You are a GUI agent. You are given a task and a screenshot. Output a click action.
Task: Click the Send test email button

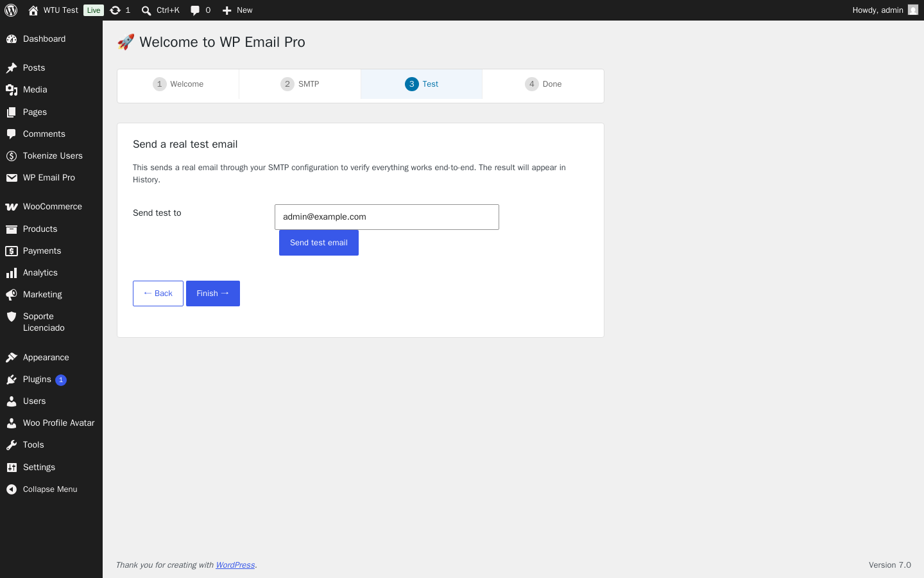(319, 243)
